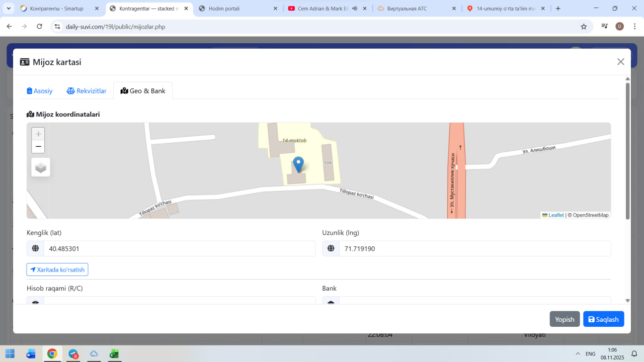Close the Mijoz kartasi dialog

click(620, 62)
